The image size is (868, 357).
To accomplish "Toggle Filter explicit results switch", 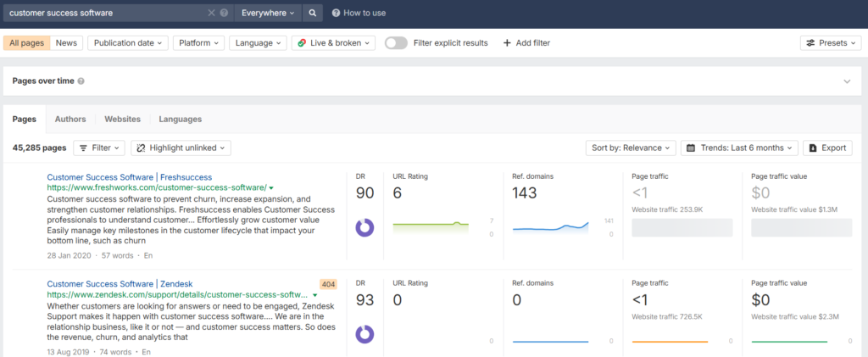I will click(396, 42).
